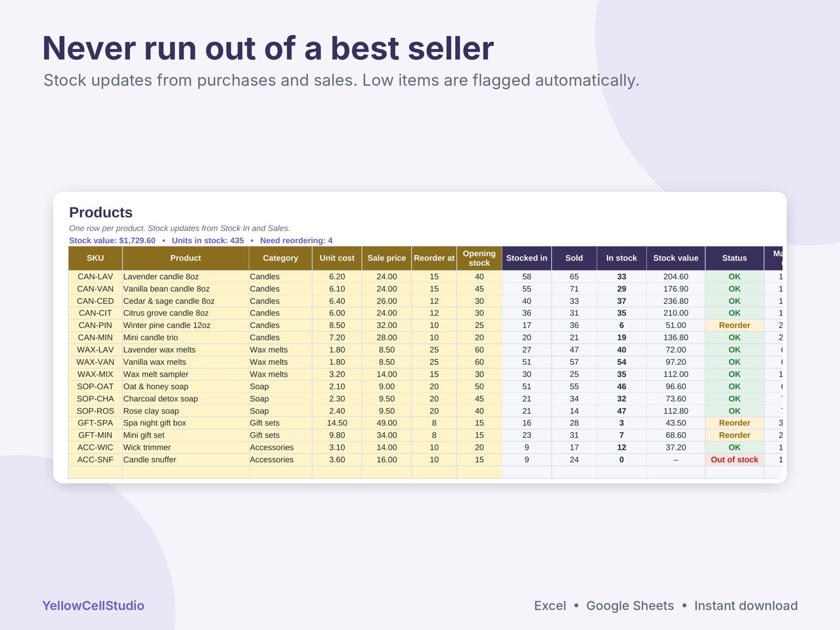
Task: Click the "Units in stock: 435" summary
Action: (x=208, y=240)
